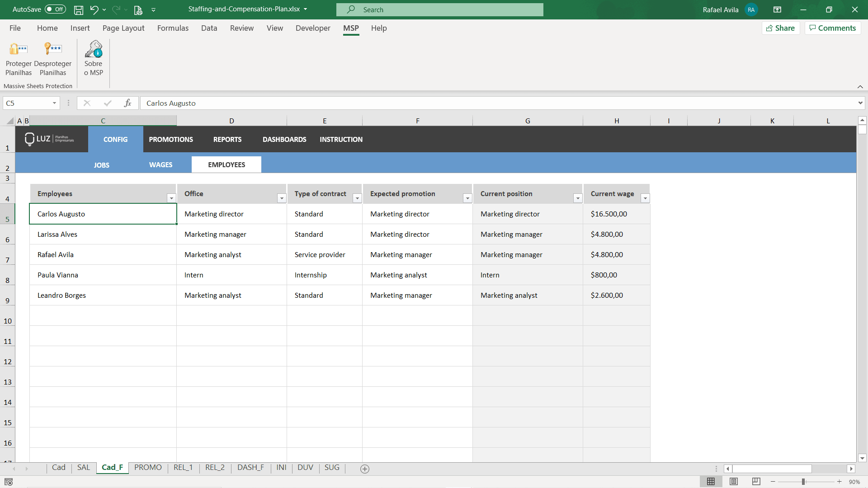
Task: Adjust the zoom slider
Action: [802, 482]
